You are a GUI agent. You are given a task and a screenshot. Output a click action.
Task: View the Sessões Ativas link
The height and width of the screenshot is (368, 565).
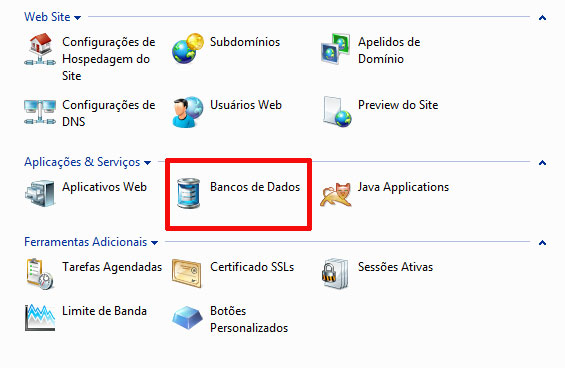(x=395, y=267)
